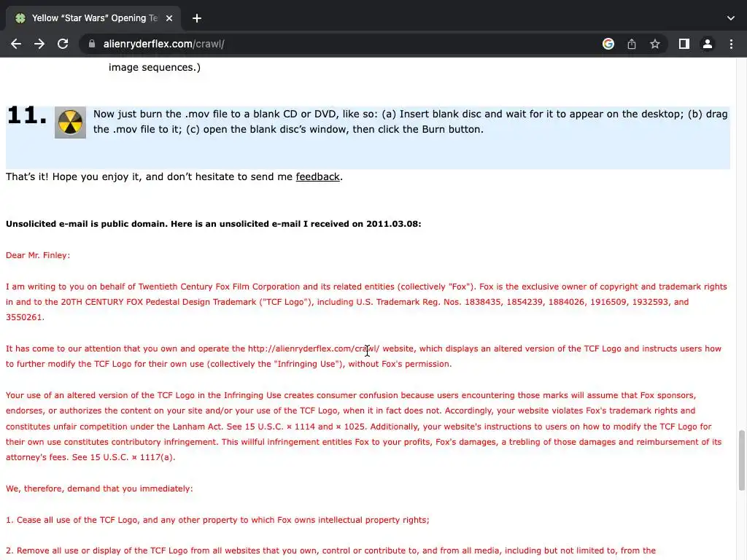Toggle the browser side panel
The width and height of the screenshot is (747, 560).
pos(684,44)
